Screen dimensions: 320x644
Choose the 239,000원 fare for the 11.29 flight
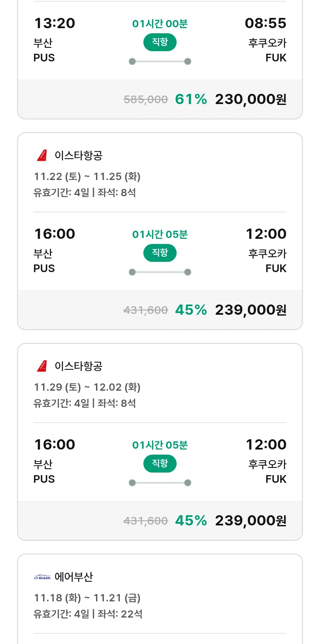tap(250, 521)
